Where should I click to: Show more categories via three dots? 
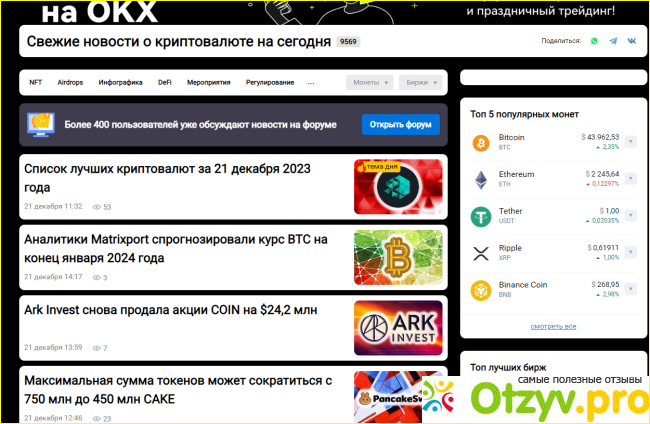(x=311, y=83)
